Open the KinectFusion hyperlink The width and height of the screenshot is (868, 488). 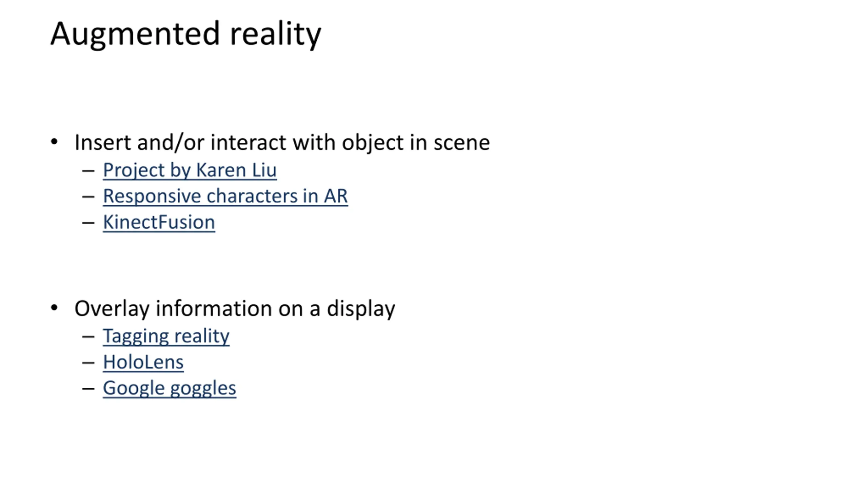tap(159, 222)
